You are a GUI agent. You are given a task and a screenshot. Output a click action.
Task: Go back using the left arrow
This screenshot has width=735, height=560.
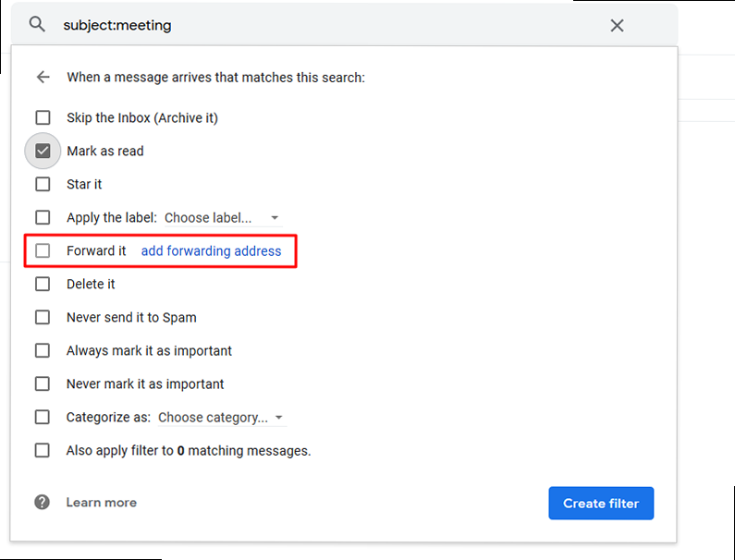43,78
